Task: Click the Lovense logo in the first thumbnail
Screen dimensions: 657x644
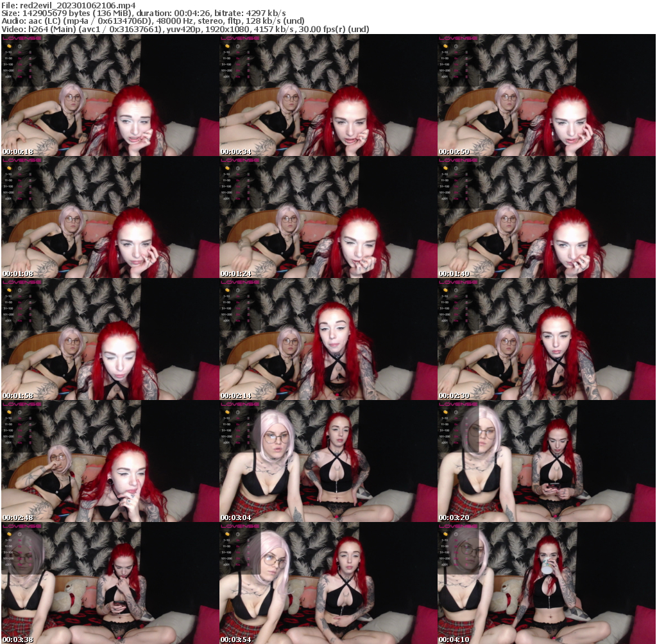Action: point(22,39)
